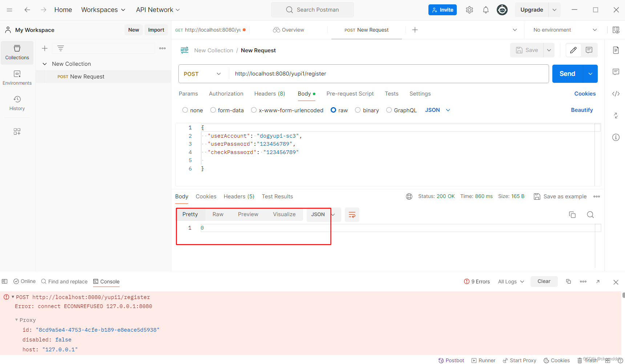Expand the Upgrade options arrow
Viewport: 625px width, 364px height.
point(555,10)
